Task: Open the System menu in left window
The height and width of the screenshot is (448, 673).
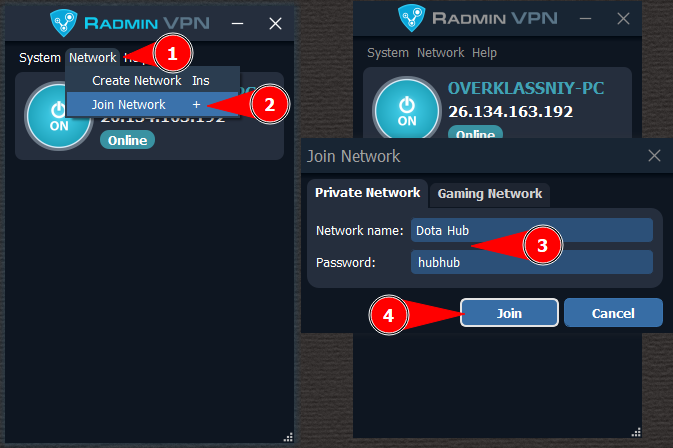Action: pos(40,58)
